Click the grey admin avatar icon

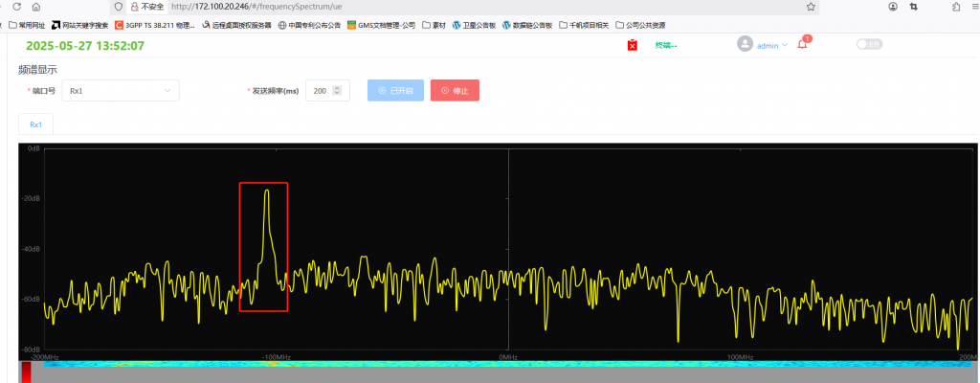pos(745,44)
